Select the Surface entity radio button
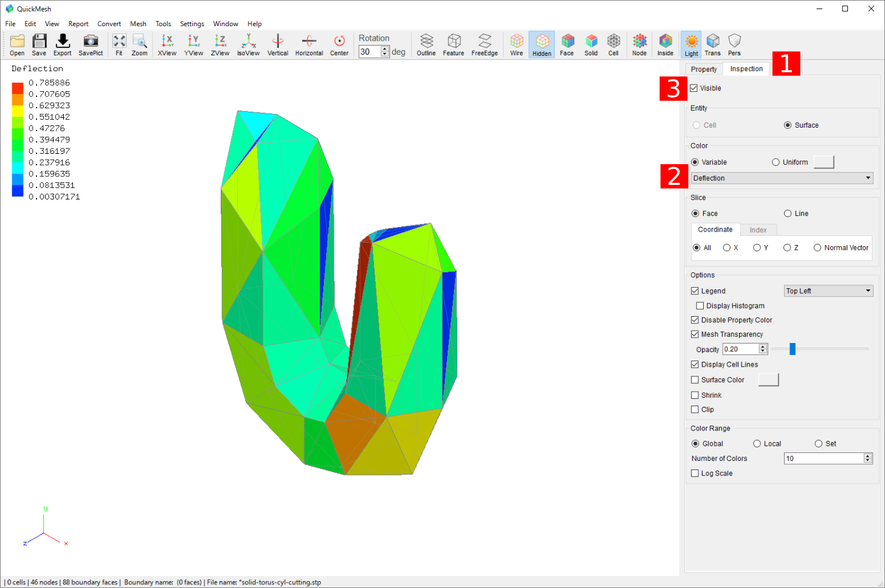 tap(788, 125)
